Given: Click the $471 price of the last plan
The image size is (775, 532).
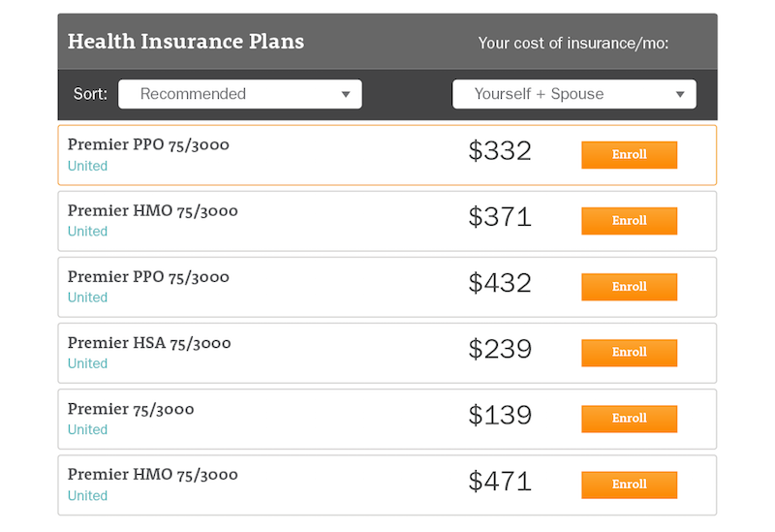Looking at the screenshot, I should 500,482.
